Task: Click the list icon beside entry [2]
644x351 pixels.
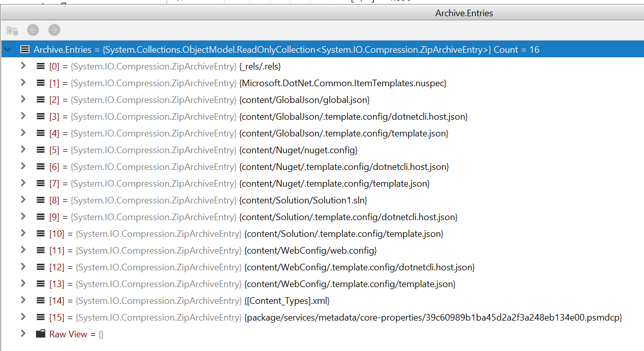Action: 41,99
